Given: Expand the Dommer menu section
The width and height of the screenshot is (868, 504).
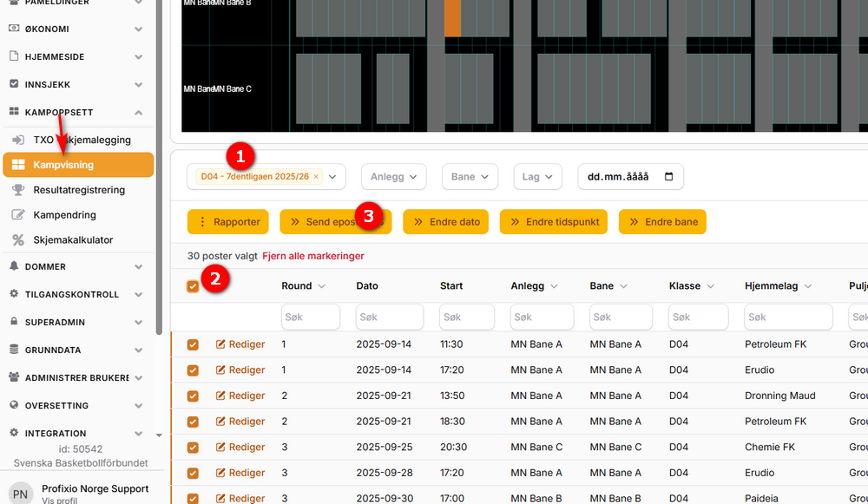Looking at the screenshot, I should click(x=138, y=266).
